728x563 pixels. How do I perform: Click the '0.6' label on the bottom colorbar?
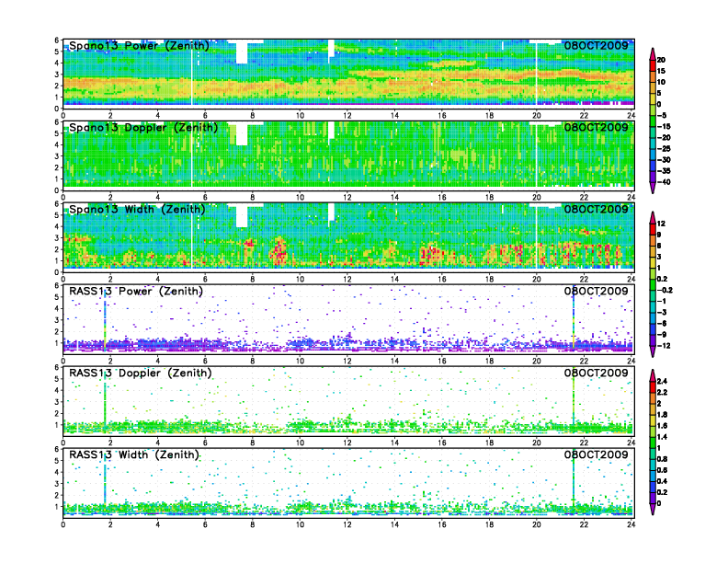click(x=662, y=470)
